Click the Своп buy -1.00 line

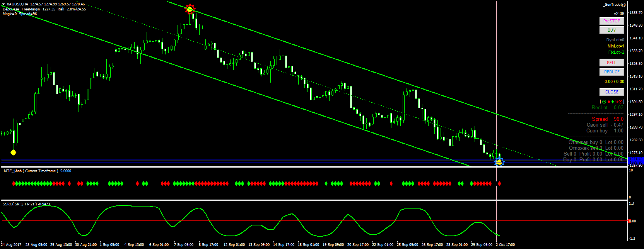coord(605,131)
